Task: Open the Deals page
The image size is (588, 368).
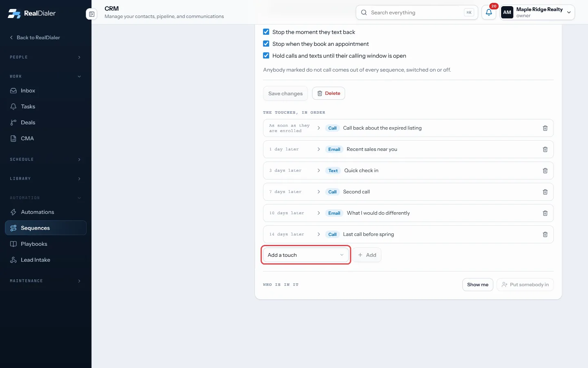Action: (46, 123)
